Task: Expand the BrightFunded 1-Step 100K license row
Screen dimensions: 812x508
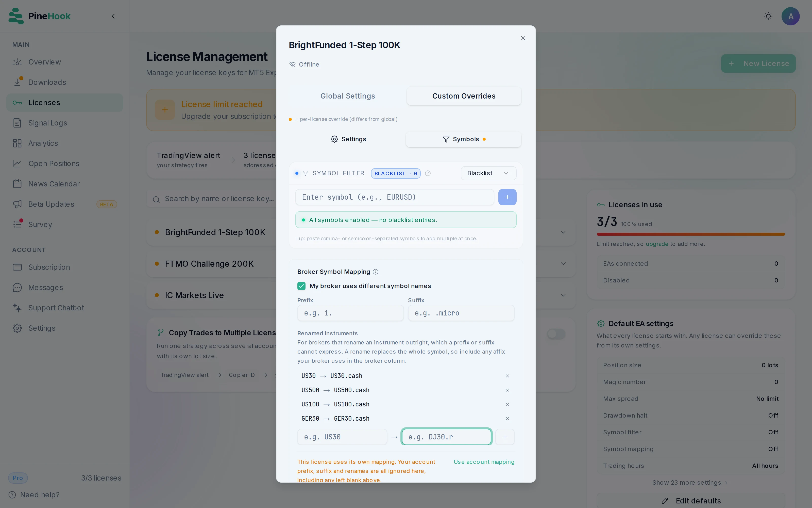Action: pos(563,232)
